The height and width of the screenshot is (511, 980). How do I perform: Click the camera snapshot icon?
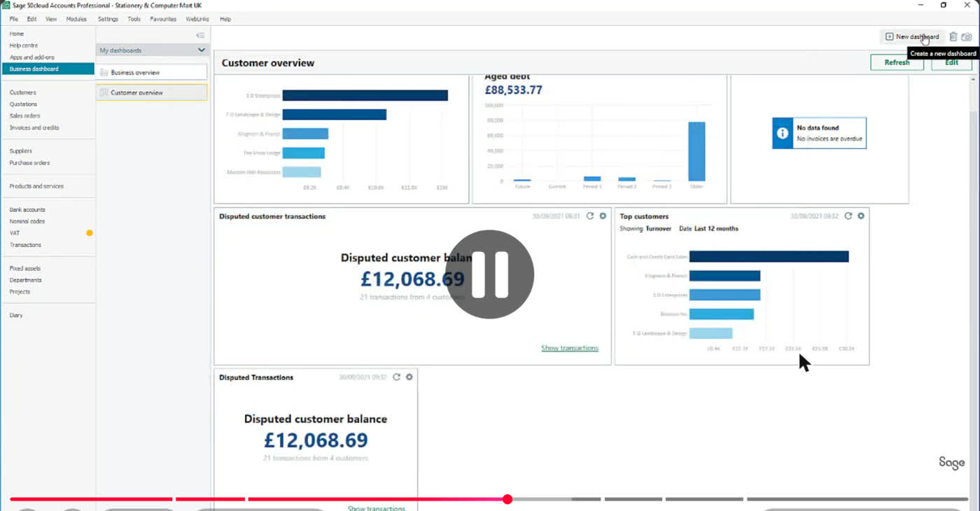coord(967,36)
